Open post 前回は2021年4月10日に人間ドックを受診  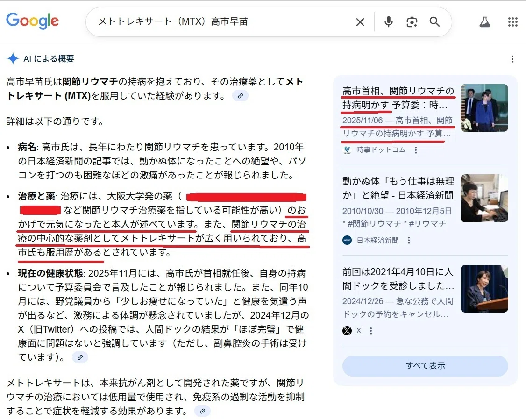coord(398,279)
